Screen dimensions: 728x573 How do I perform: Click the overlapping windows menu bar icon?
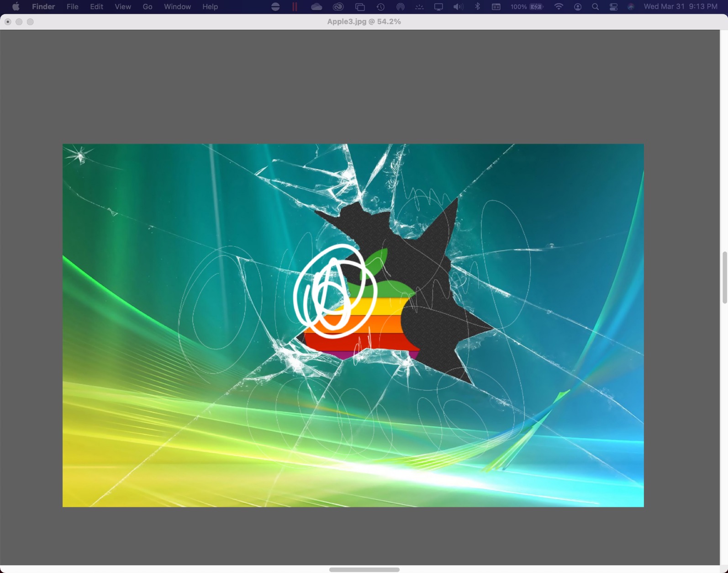(360, 7)
